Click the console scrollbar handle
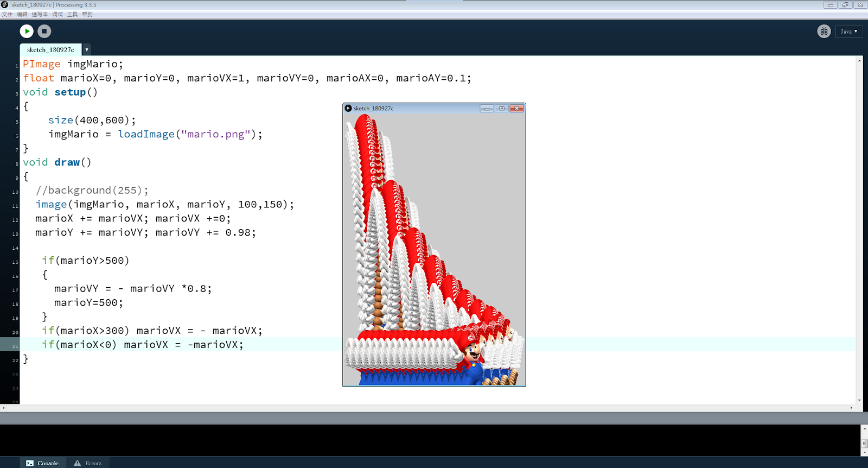This screenshot has width=868, height=468. click(x=865, y=444)
